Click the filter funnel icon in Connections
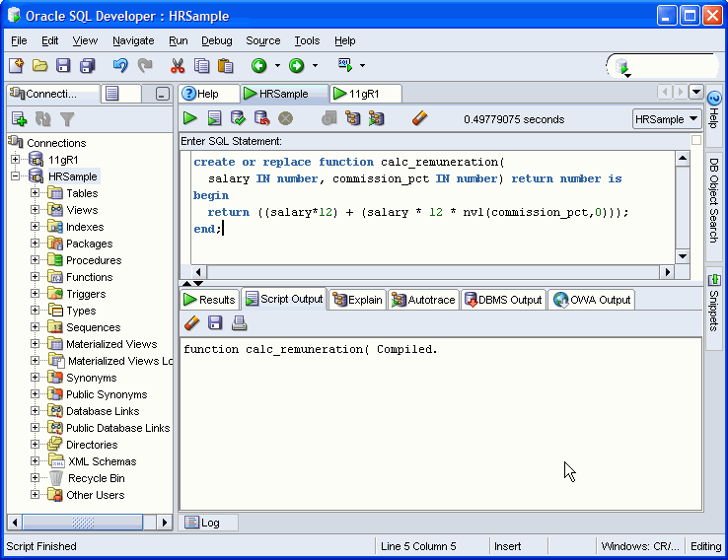This screenshot has width=728, height=560. tap(67, 119)
